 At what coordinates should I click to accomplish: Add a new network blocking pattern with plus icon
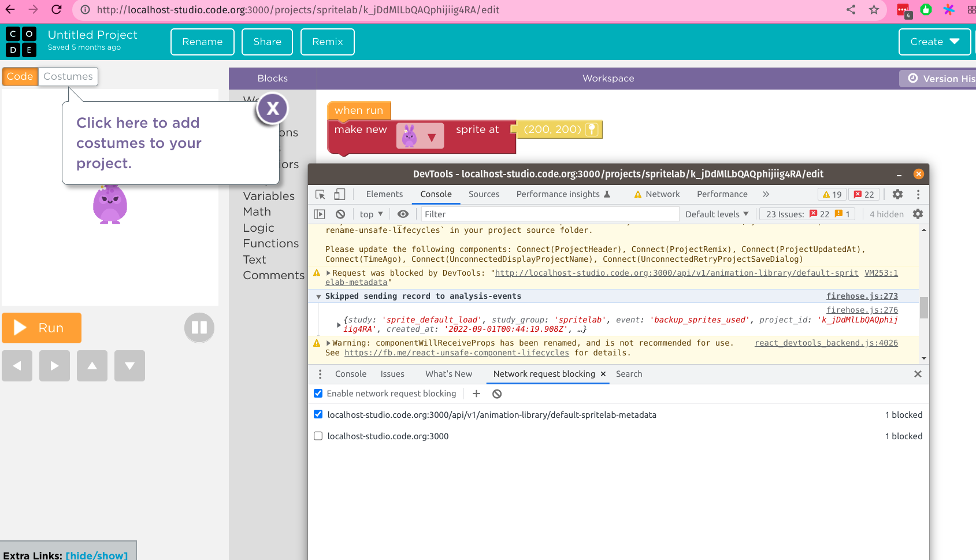pyautogui.click(x=476, y=394)
